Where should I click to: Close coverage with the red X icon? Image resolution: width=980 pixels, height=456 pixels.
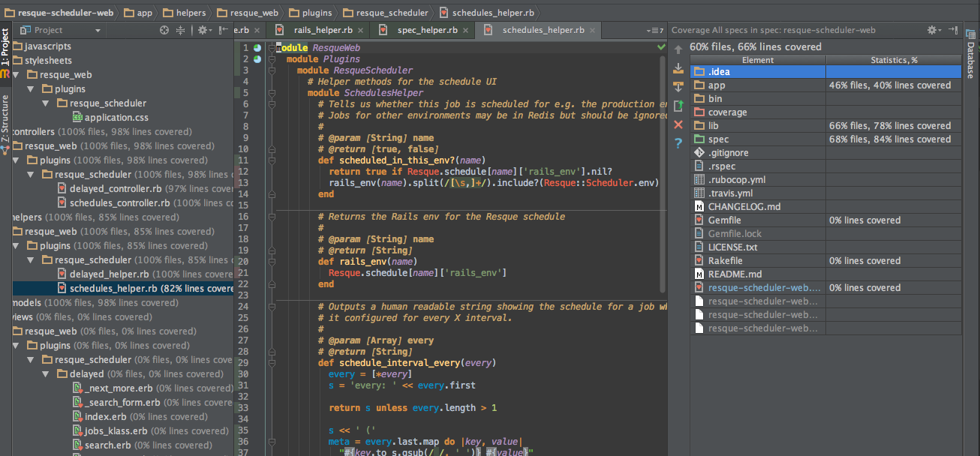[678, 124]
